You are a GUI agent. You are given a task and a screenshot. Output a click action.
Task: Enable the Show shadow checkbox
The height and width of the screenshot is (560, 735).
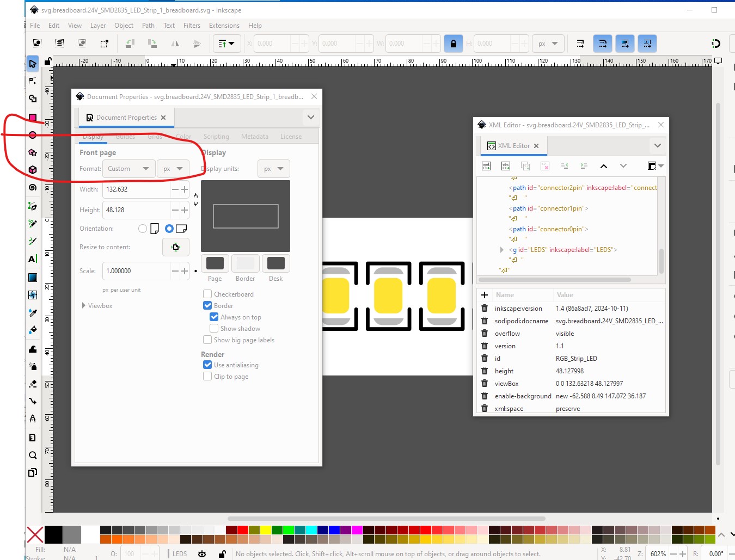point(214,329)
